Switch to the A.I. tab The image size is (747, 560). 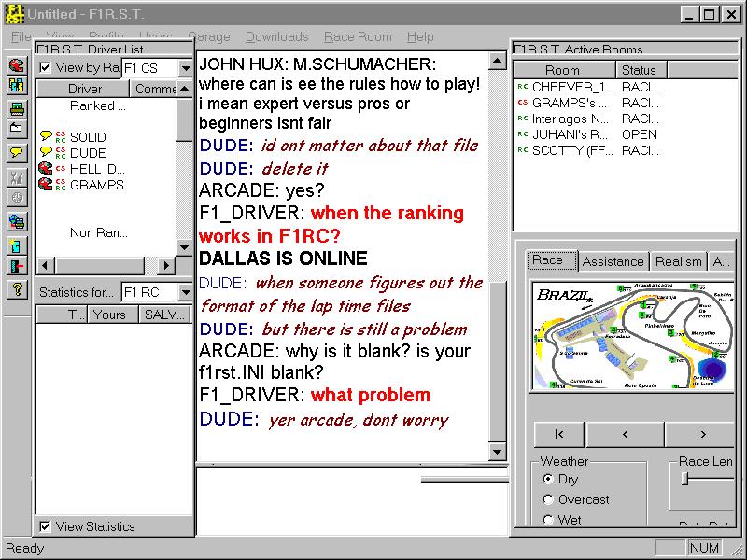pos(721,261)
